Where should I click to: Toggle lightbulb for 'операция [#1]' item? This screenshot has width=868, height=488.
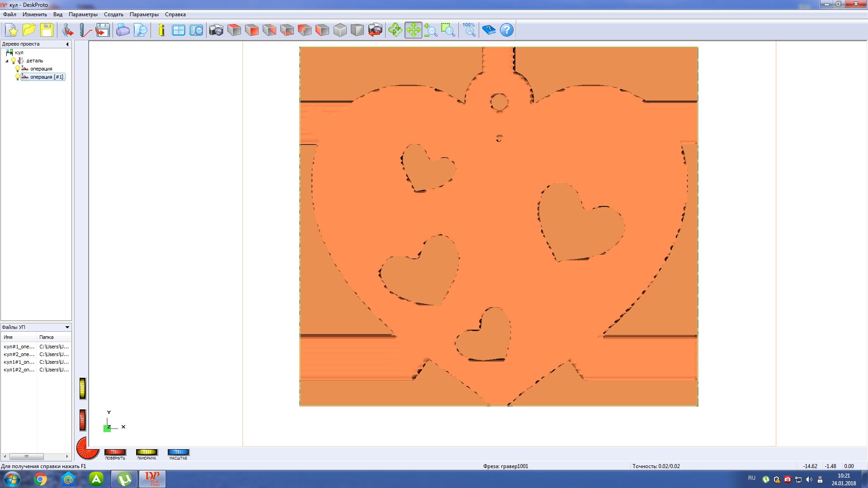[18, 77]
